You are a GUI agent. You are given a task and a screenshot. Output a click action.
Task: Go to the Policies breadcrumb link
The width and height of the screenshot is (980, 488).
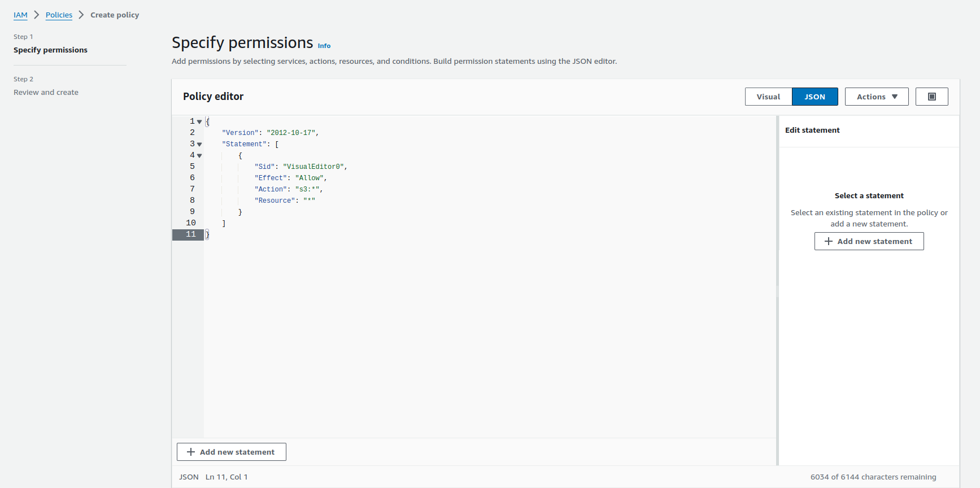coord(59,15)
